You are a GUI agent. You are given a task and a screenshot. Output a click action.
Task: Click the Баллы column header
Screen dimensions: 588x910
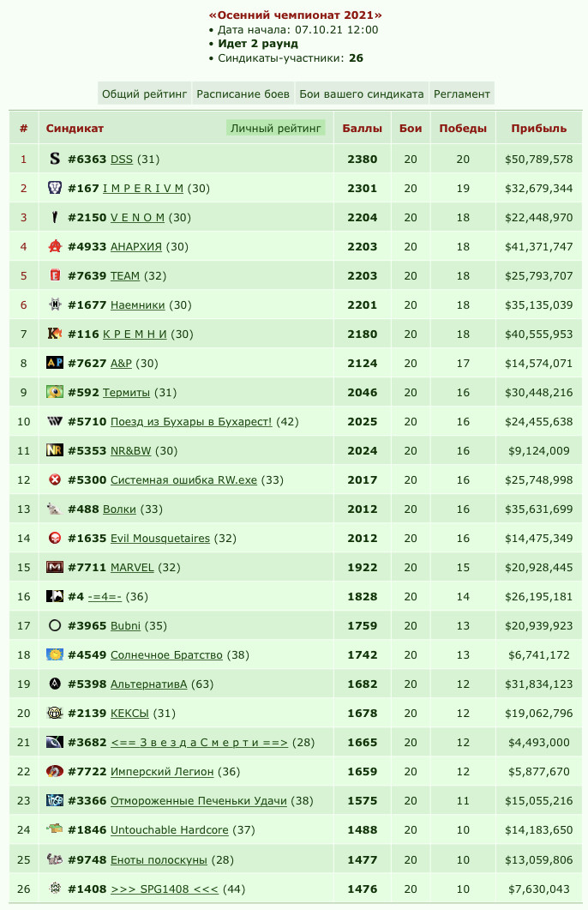(363, 129)
